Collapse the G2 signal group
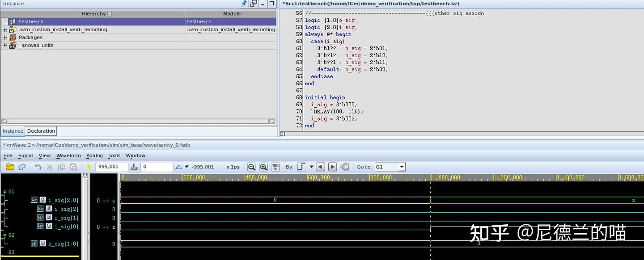This screenshot has height=260, width=644. coord(4,235)
